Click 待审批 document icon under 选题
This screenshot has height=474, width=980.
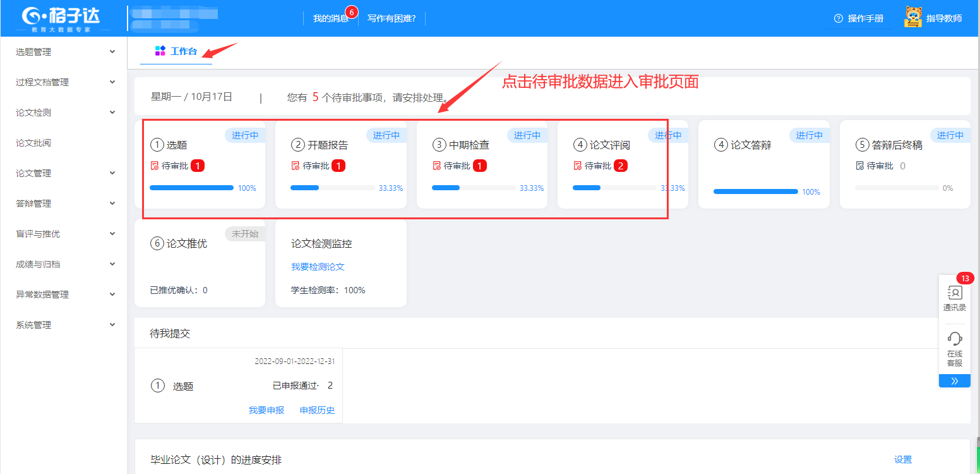point(154,166)
